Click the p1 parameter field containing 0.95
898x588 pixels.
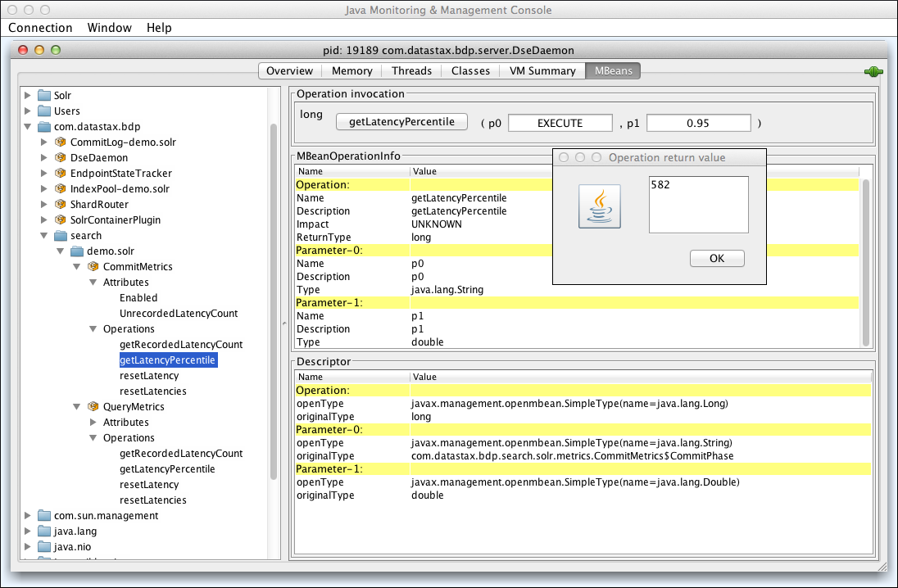tap(698, 121)
